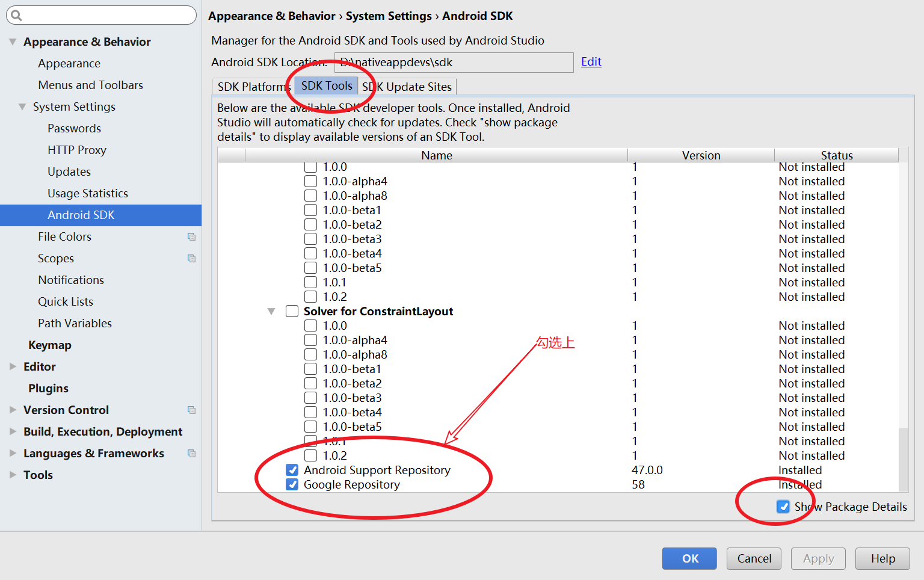The image size is (924, 580).
Task: Click the settings search field
Action: click(x=101, y=15)
